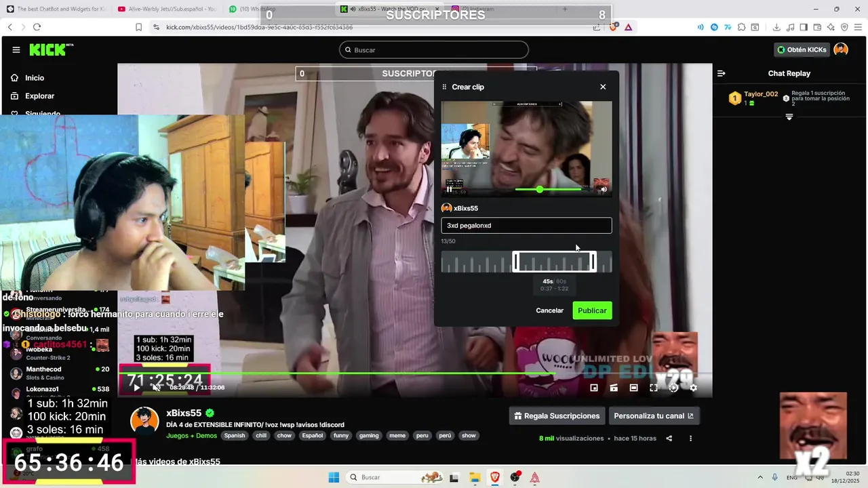This screenshot has height=488, width=868.
Task: Open File Explorer from the taskbar
Action: (475, 477)
